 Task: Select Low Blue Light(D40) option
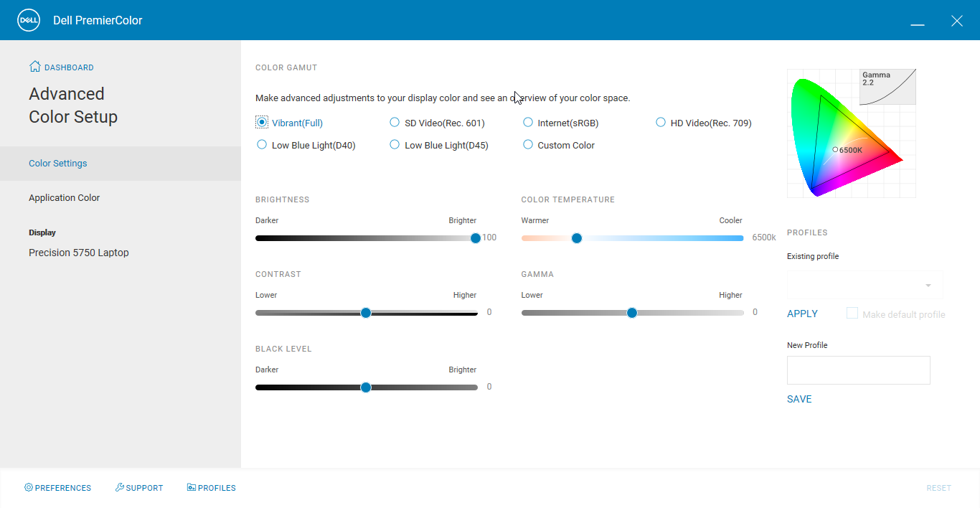pyautogui.click(x=262, y=144)
